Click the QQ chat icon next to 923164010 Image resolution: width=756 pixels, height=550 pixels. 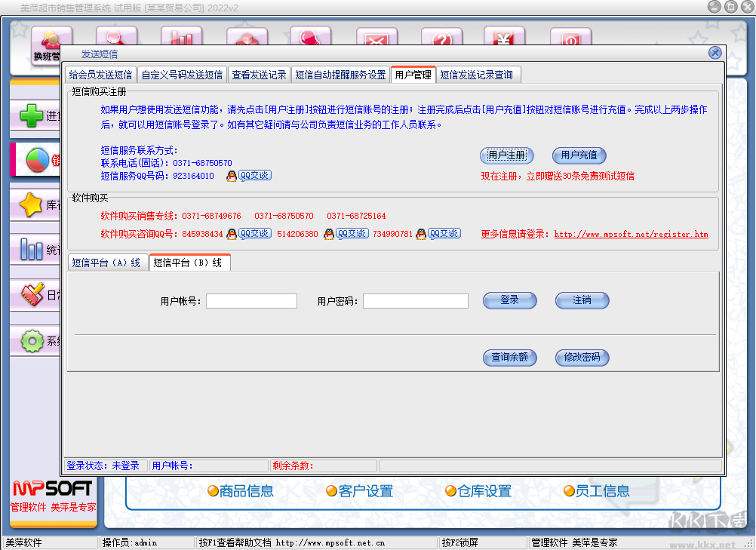[249, 176]
